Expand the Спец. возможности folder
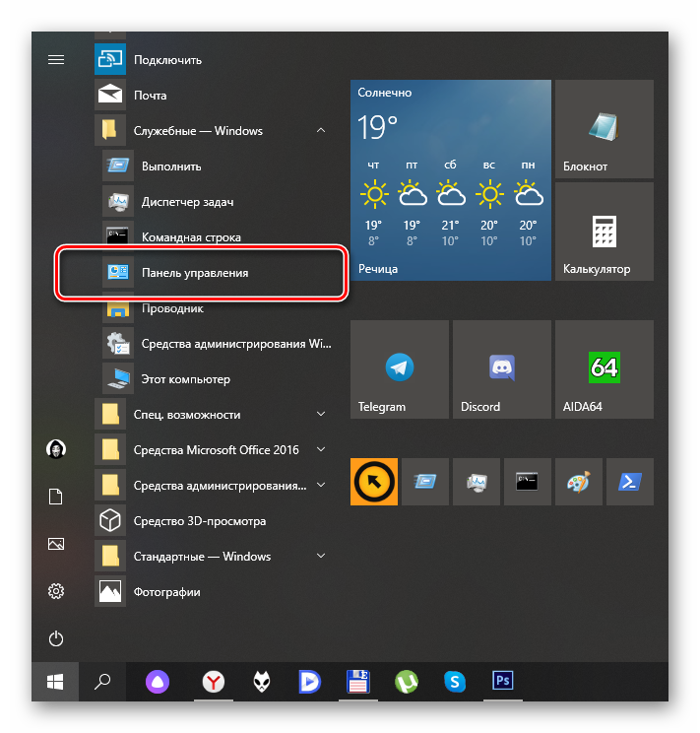 [214, 414]
